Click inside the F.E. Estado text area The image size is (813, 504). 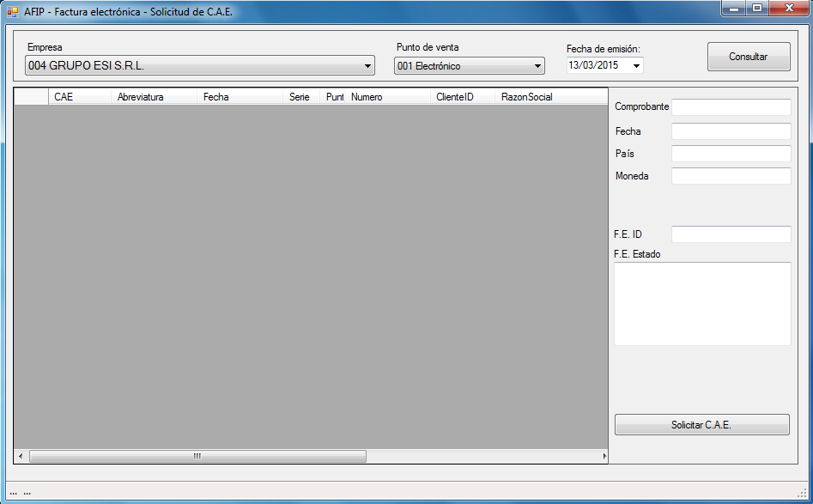[x=702, y=304]
